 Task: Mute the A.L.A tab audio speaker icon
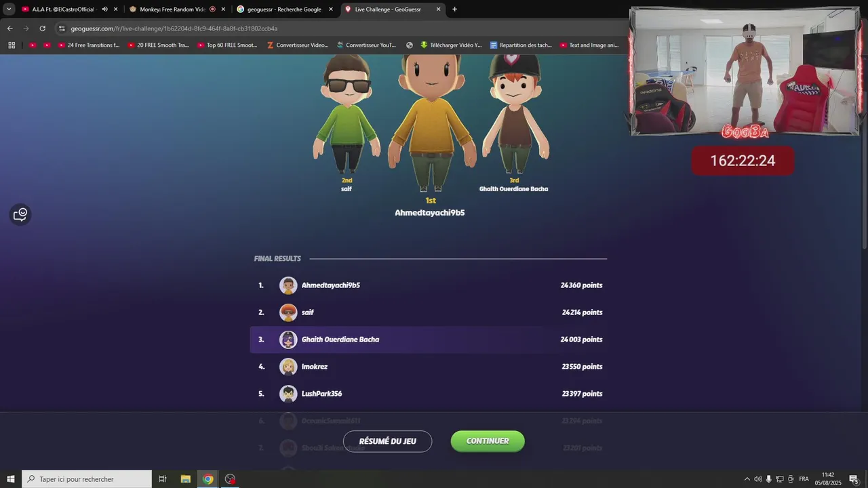click(x=104, y=9)
